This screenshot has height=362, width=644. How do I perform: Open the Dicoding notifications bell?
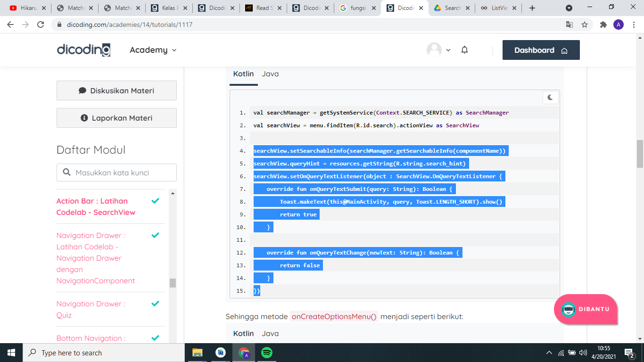tap(464, 50)
